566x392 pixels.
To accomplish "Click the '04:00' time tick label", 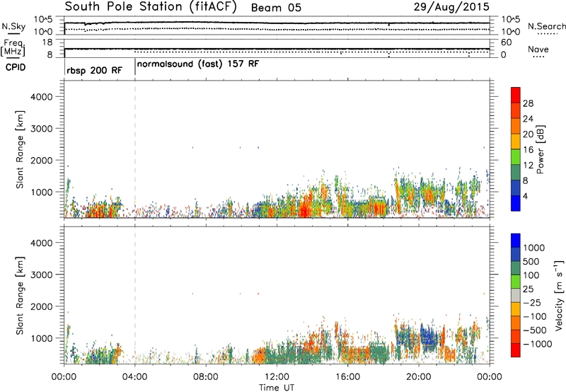I will (134, 377).
